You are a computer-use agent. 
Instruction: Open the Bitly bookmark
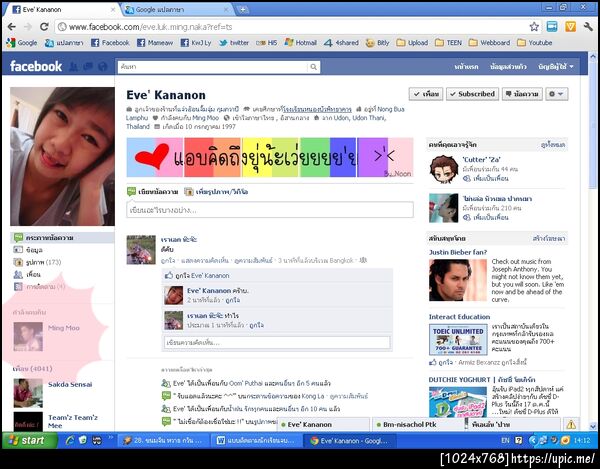coord(378,43)
